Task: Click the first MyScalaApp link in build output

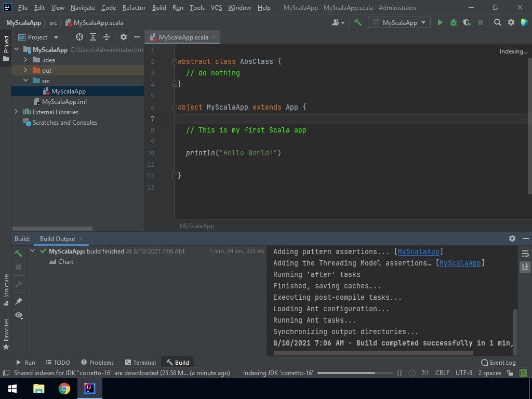Action: pyautogui.click(x=419, y=251)
